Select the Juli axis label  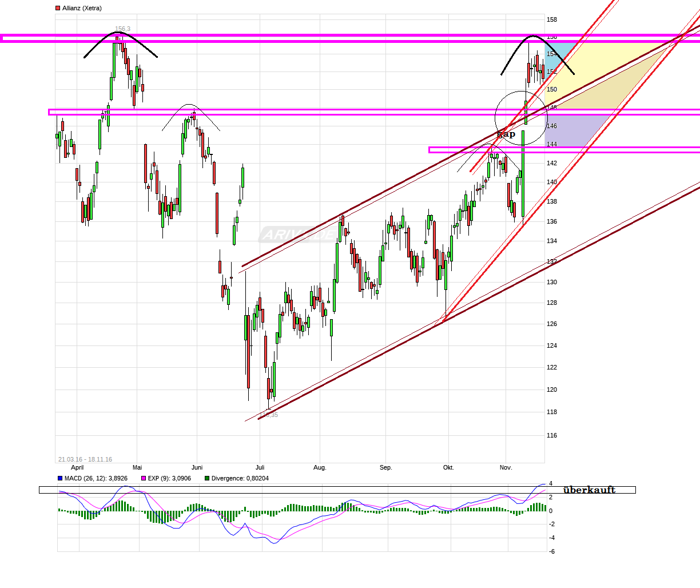tap(260, 467)
